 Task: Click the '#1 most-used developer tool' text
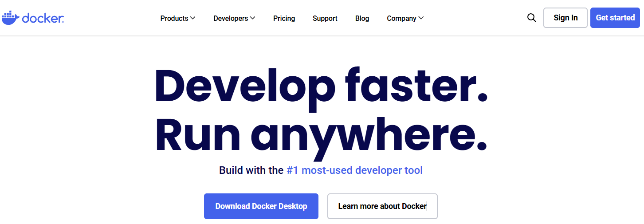click(x=354, y=170)
